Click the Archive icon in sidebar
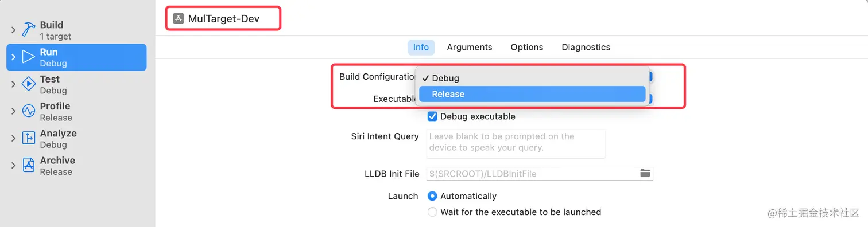The height and width of the screenshot is (227, 868). pos(29,165)
